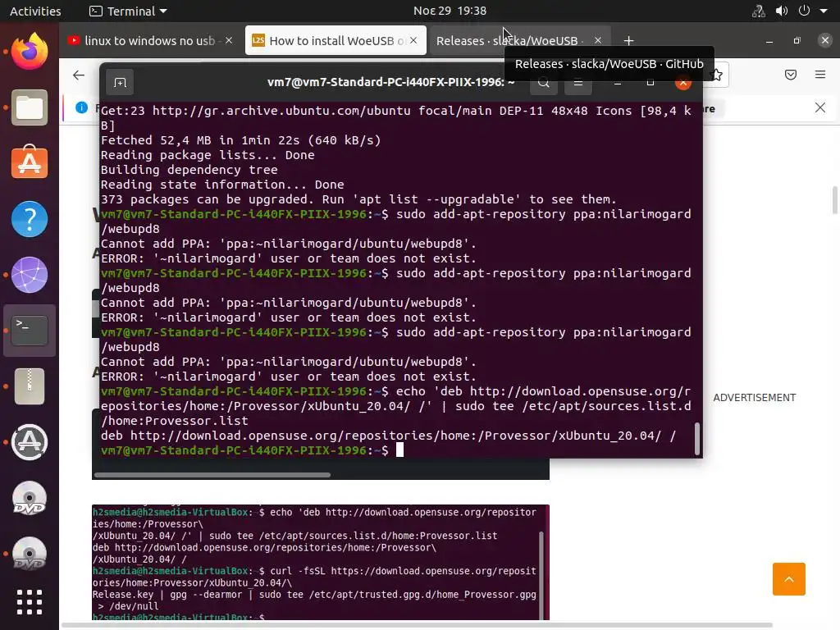
Task: Select the Terminal icon in dock
Action: point(30,331)
